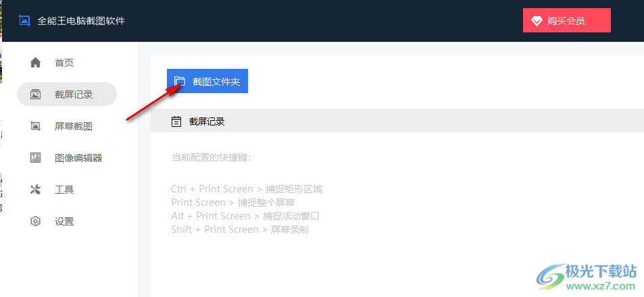The width and height of the screenshot is (644, 297).
Task: Click the calendar icon beside 截屏记录 header
Action: point(176,122)
